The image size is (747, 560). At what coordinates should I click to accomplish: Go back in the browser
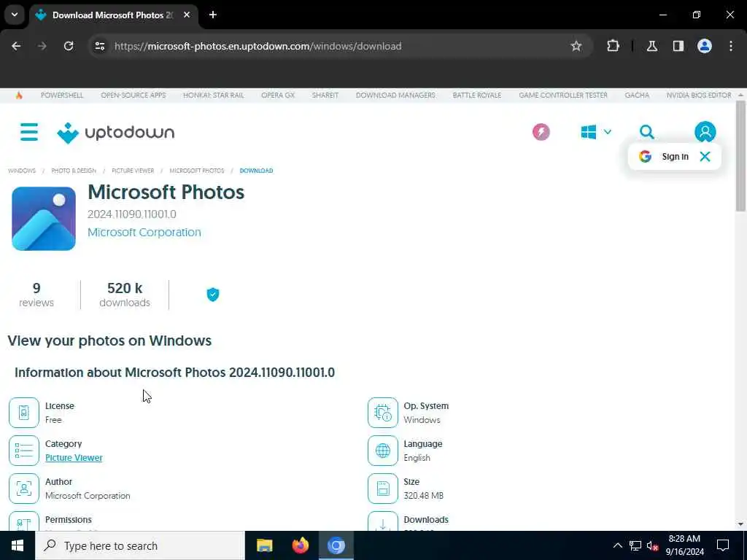tap(16, 46)
